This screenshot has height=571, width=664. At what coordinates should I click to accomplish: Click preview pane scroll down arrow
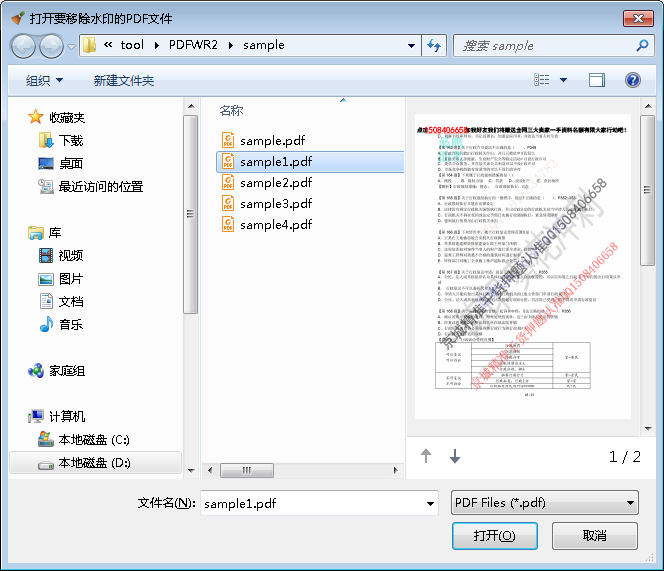(648, 428)
